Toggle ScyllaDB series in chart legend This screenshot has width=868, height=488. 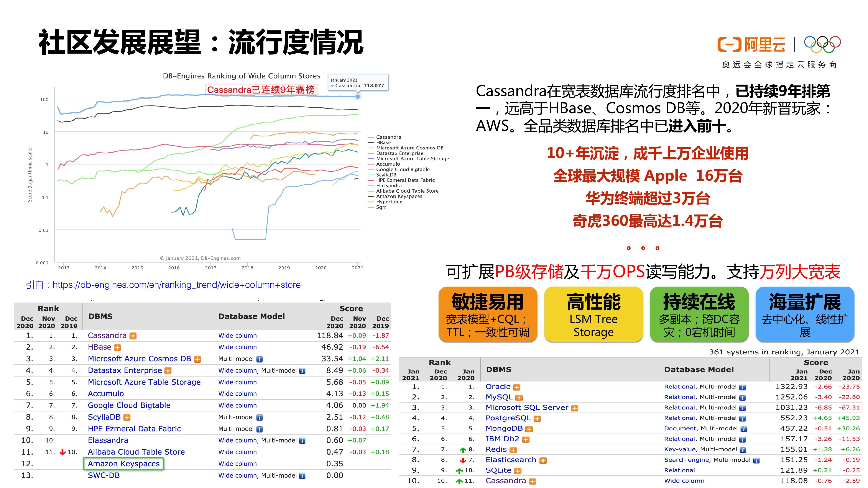tap(386, 175)
